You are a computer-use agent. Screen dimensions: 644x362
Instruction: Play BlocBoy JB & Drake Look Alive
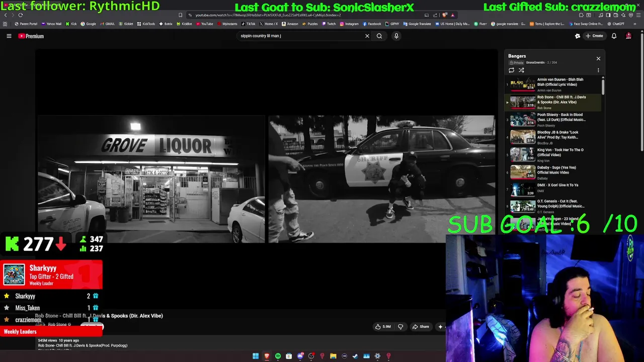(x=558, y=135)
